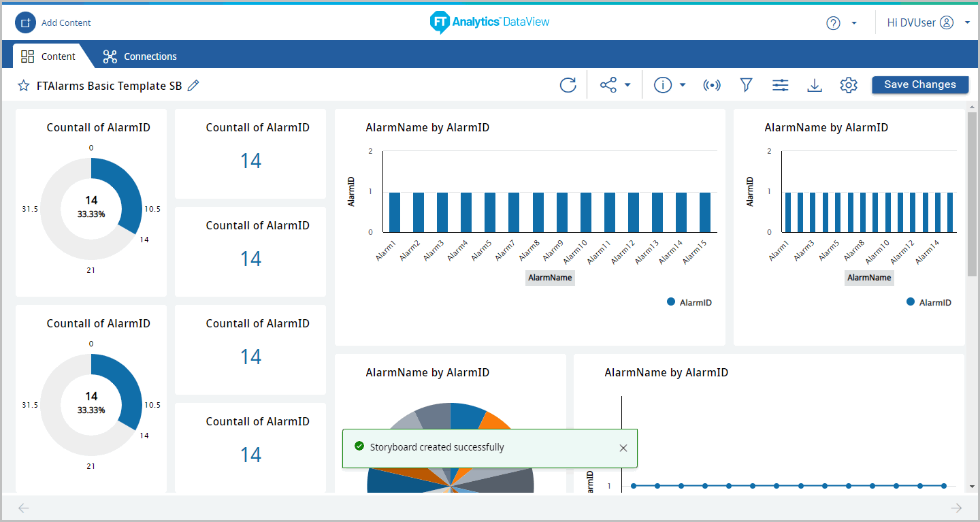Click the previous page left arrow
980x522 pixels.
click(x=23, y=508)
